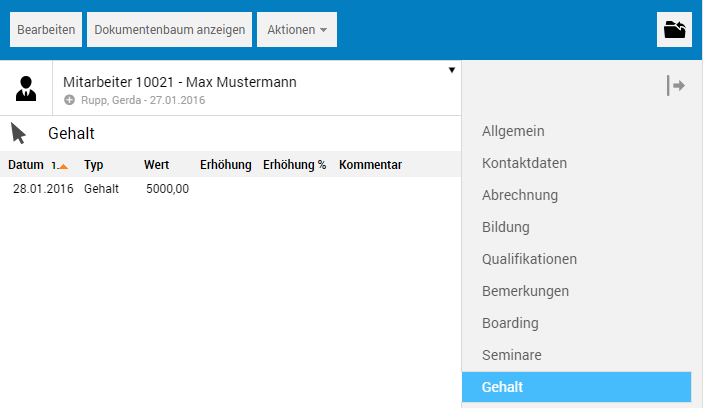Image resolution: width=703 pixels, height=408 pixels.
Task: Open the Aktionen dropdown menu
Action: 297,30
